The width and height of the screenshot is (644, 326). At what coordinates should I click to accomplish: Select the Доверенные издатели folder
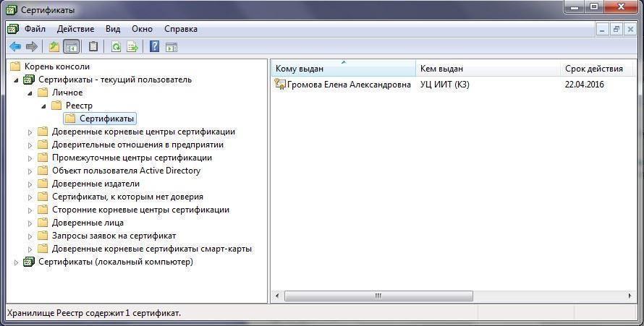(96, 184)
